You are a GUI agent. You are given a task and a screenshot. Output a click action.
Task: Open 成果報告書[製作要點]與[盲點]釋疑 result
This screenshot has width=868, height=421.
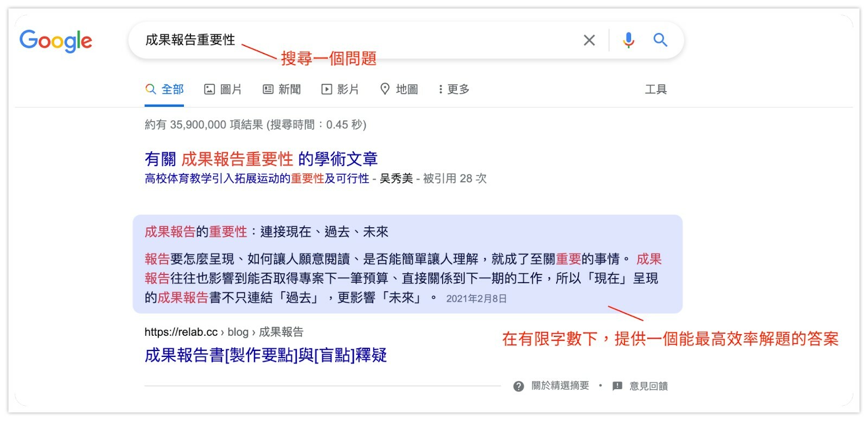[265, 355]
